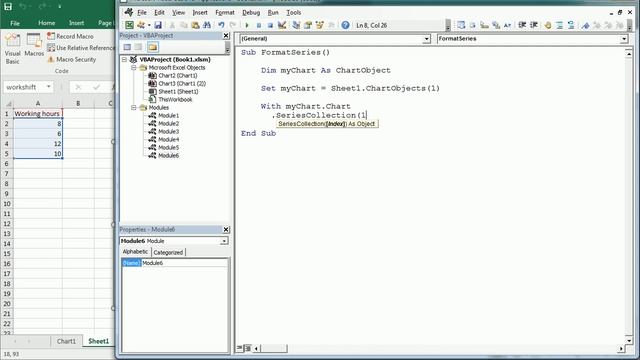
Task: Click the Visual Basic button in Excel
Action: pos(12,49)
